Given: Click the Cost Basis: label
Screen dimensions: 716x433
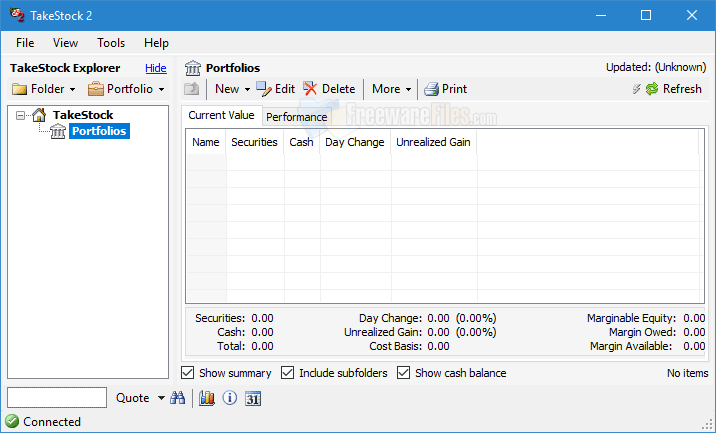Looking at the screenshot, I should 396,347.
